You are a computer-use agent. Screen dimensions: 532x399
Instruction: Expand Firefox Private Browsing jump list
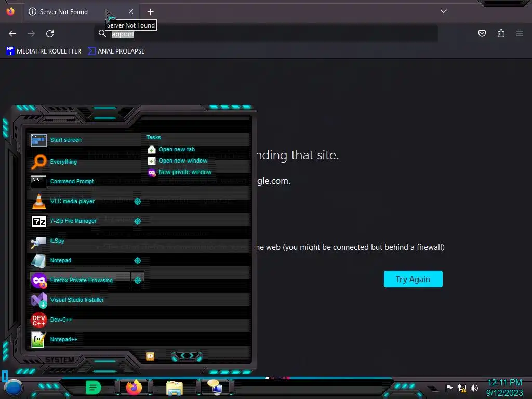pos(137,281)
